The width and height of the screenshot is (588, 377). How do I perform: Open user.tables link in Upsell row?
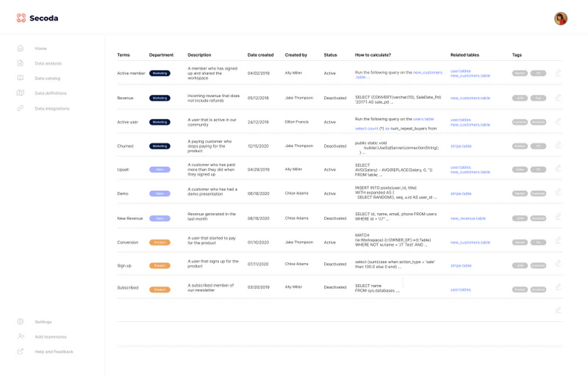(461, 168)
